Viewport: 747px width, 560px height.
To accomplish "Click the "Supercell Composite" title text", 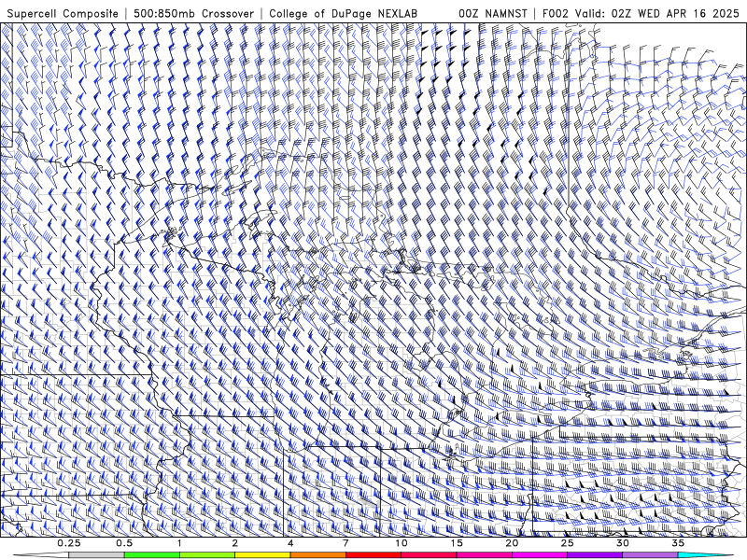I will 63,14.
